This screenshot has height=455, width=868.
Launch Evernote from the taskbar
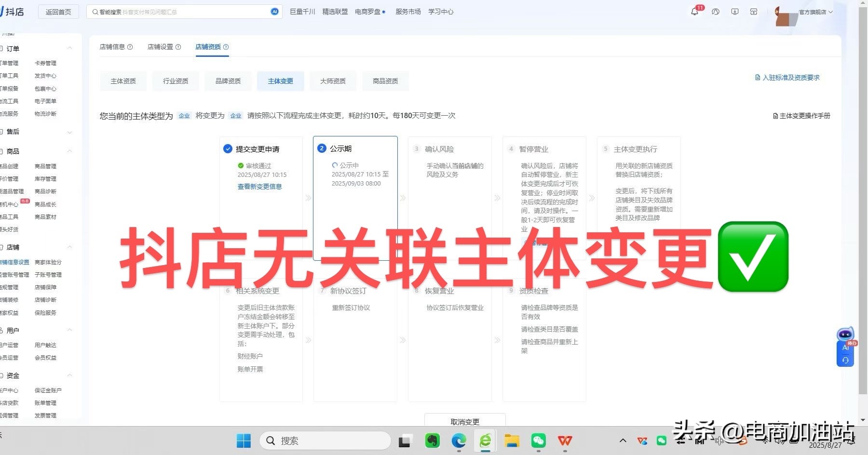pyautogui.click(x=432, y=441)
